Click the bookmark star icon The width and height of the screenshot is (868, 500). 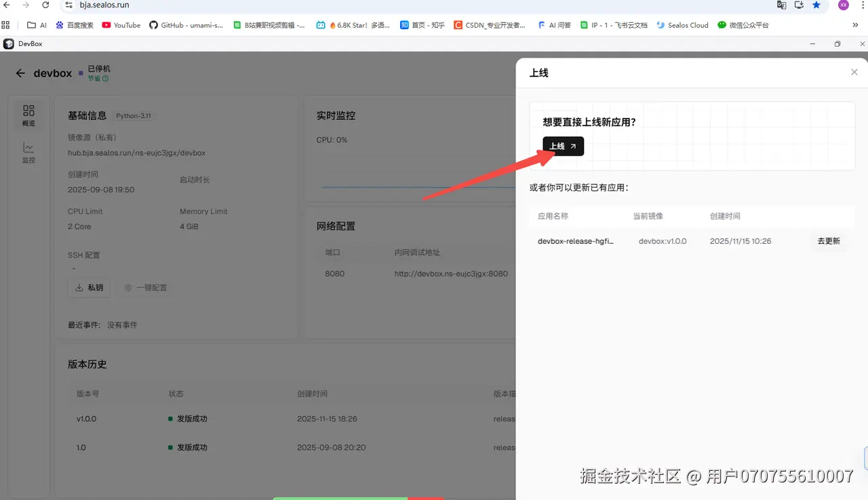click(x=816, y=5)
